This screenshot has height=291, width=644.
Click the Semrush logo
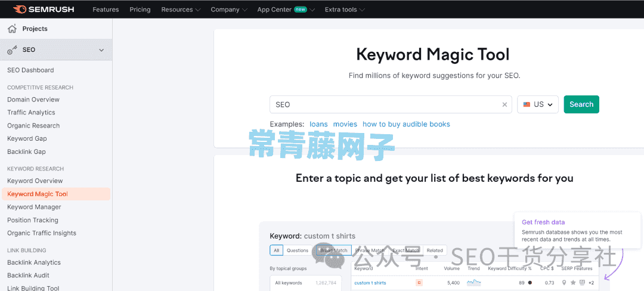[43, 9]
